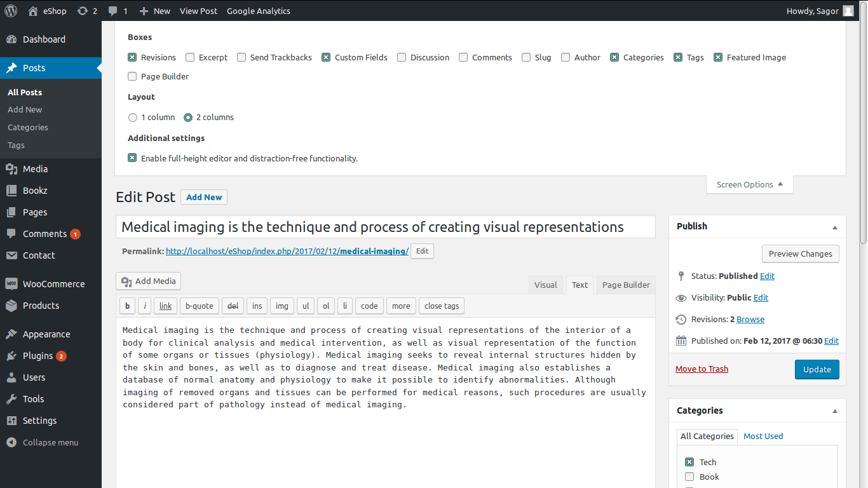Image resolution: width=868 pixels, height=488 pixels.
Task: Disable full-height editor checkbox
Action: pos(132,158)
